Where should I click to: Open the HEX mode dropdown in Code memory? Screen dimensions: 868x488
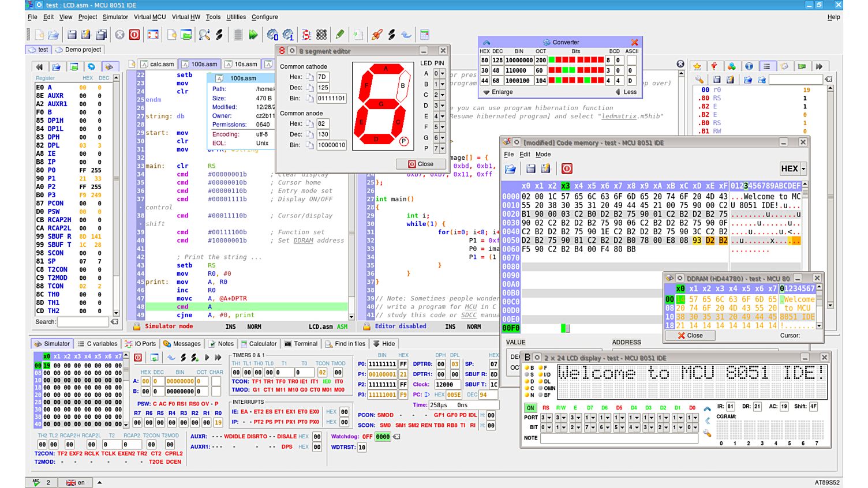pos(793,168)
